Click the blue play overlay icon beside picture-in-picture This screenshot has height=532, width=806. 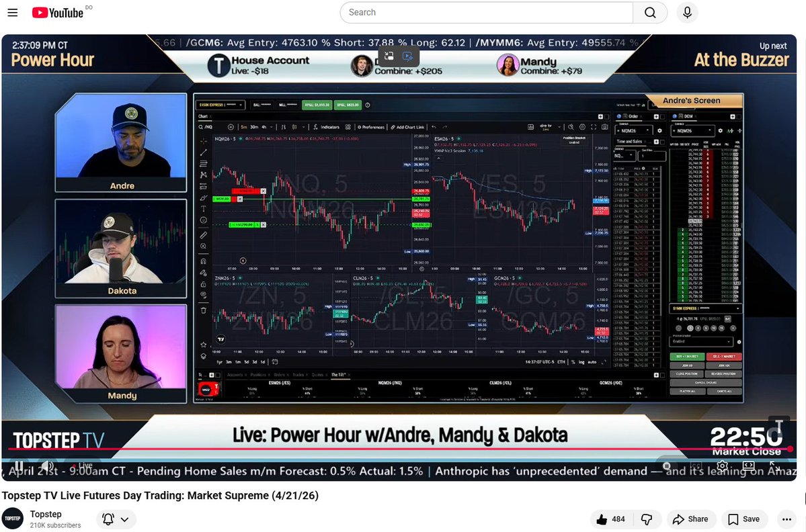click(x=407, y=56)
